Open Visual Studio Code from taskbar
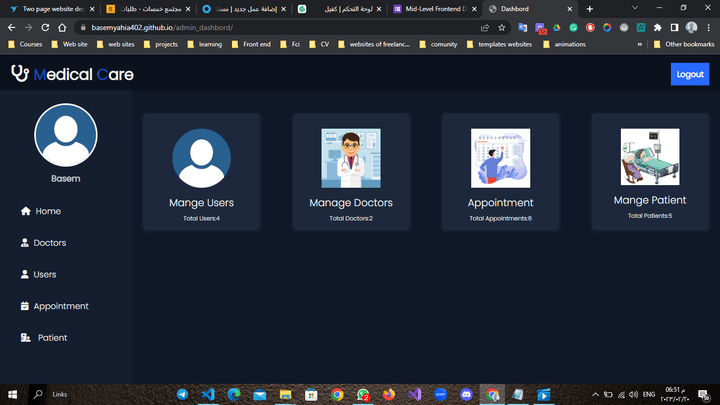 click(x=208, y=394)
